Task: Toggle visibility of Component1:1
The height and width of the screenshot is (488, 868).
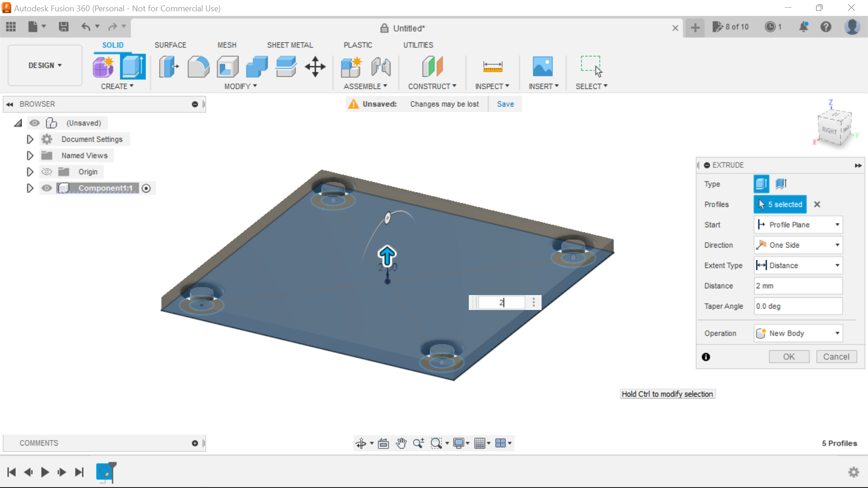Action: (x=46, y=188)
